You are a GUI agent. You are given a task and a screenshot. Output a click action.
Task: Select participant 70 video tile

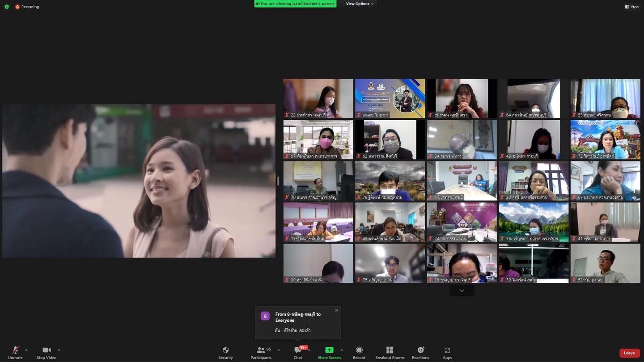coord(318,181)
